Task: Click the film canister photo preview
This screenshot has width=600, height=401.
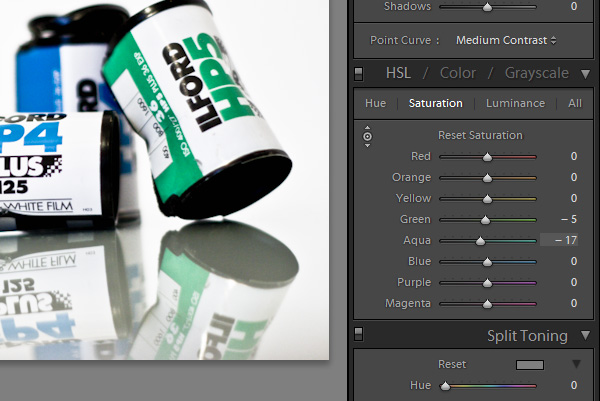Action: 165,179
